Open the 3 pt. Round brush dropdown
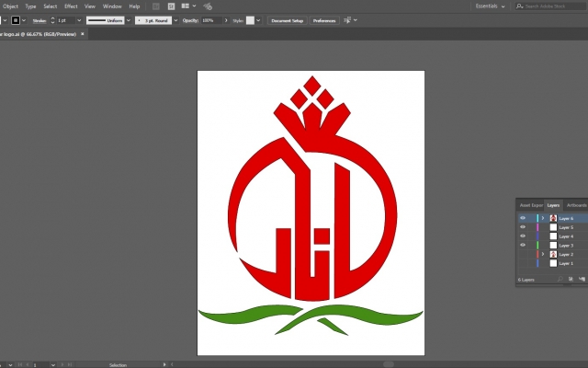Image resolution: width=588 pixels, height=368 pixels. (175, 20)
